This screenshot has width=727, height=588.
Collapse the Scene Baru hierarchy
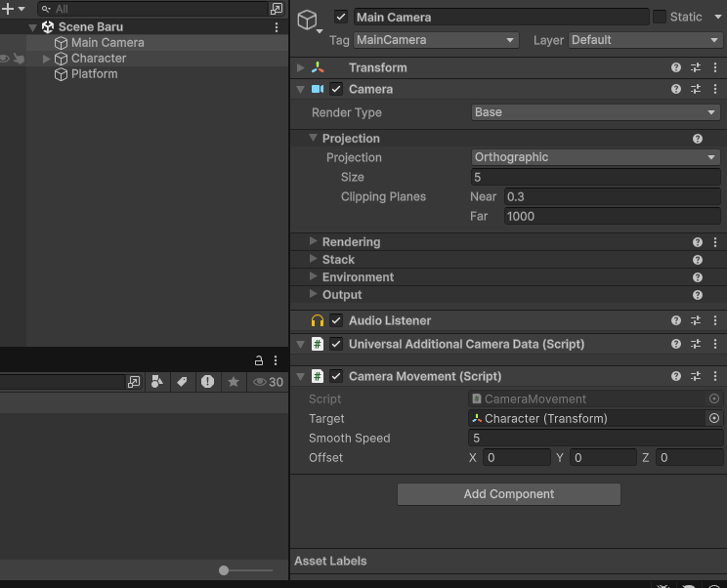(32, 27)
